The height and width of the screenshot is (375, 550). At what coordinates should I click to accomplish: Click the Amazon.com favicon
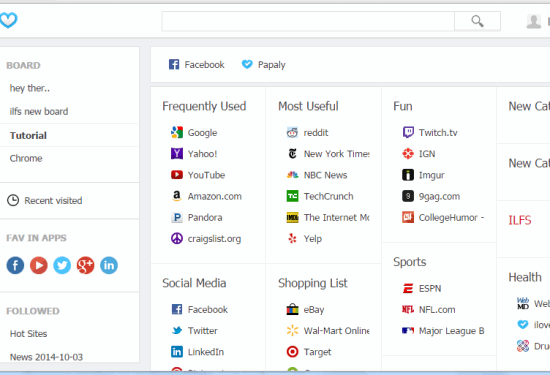click(177, 196)
